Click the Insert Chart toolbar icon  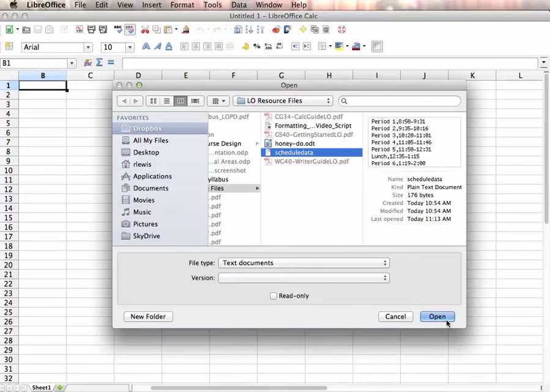click(x=276, y=30)
